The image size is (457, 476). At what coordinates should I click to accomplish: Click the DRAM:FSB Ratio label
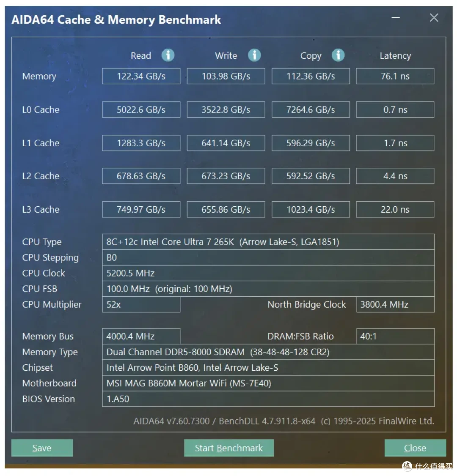pyautogui.click(x=300, y=336)
